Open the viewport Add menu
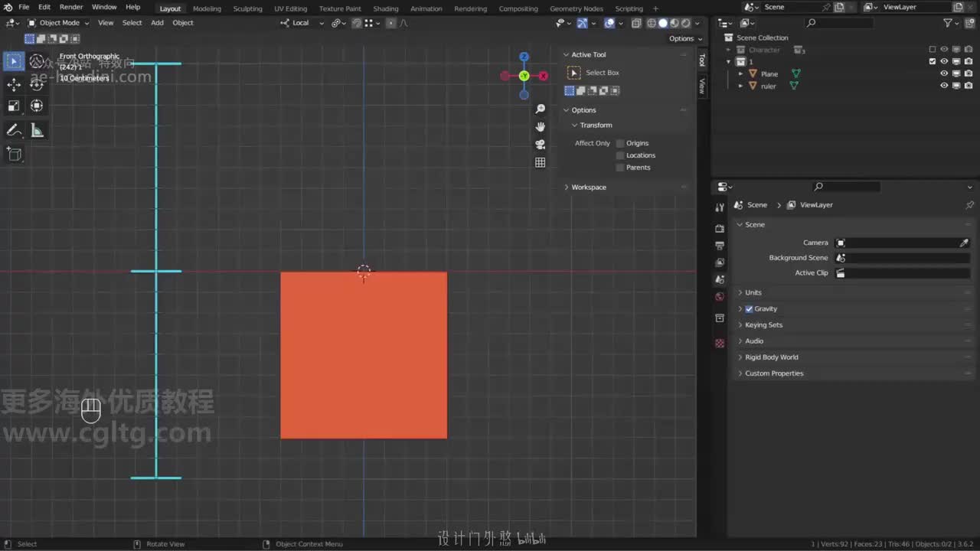This screenshot has width=980, height=551. click(x=157, y=23)
